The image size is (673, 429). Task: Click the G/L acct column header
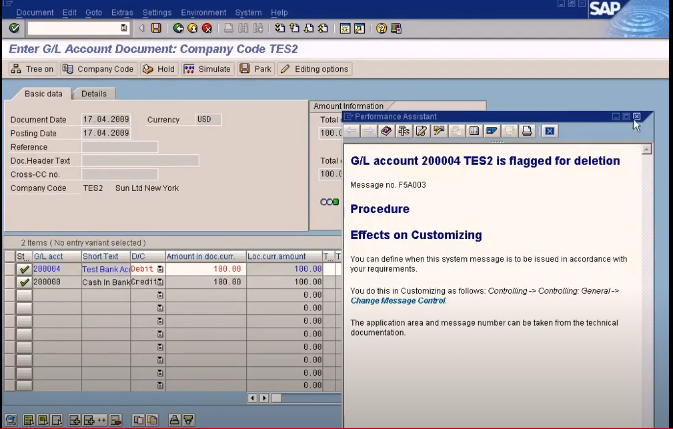click(x=57, y=256)
